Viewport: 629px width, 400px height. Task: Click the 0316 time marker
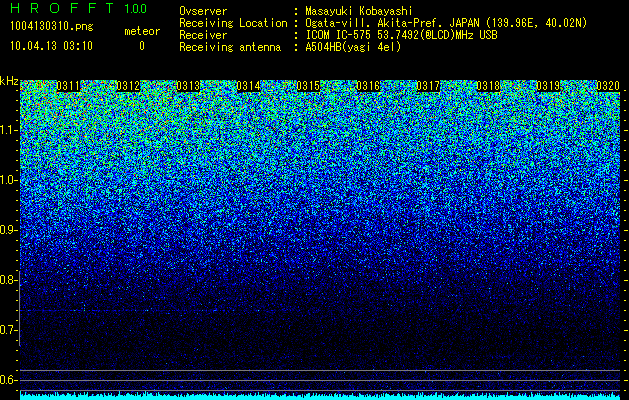pyautogui.click(x=368, y=86)
